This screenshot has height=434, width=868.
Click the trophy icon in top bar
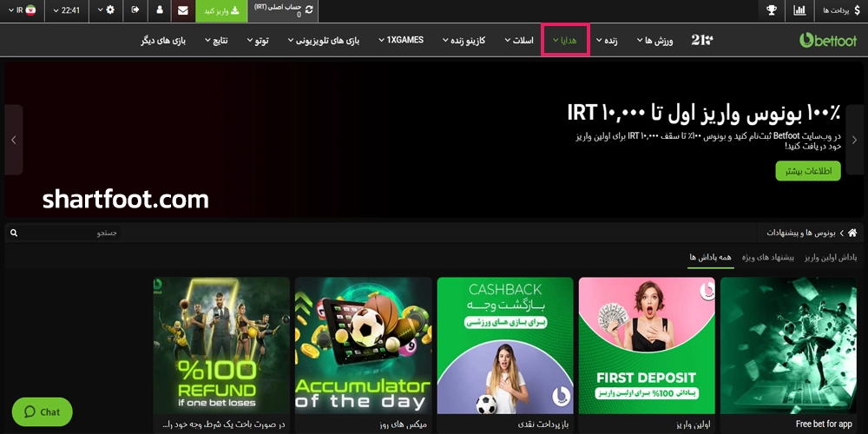(771, 10)
